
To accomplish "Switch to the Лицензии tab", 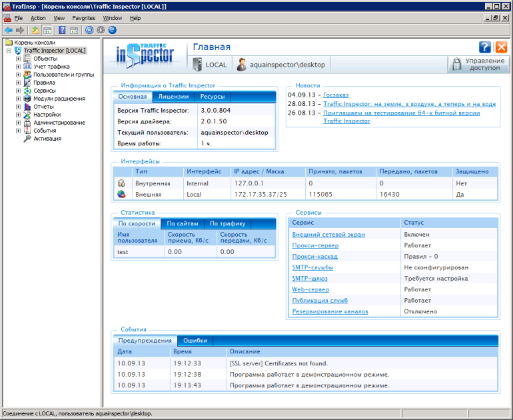I will point(173,97).
